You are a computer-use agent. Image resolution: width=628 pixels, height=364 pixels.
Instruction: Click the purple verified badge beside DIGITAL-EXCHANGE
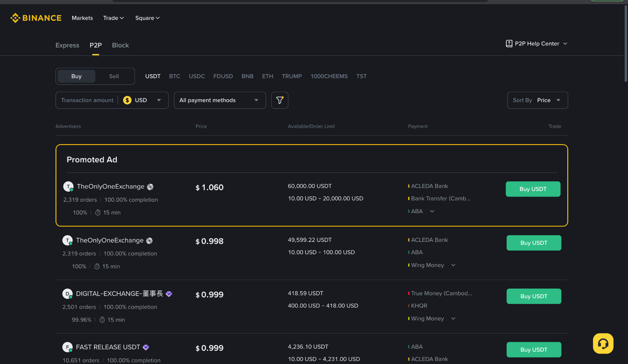click(169, 294)
